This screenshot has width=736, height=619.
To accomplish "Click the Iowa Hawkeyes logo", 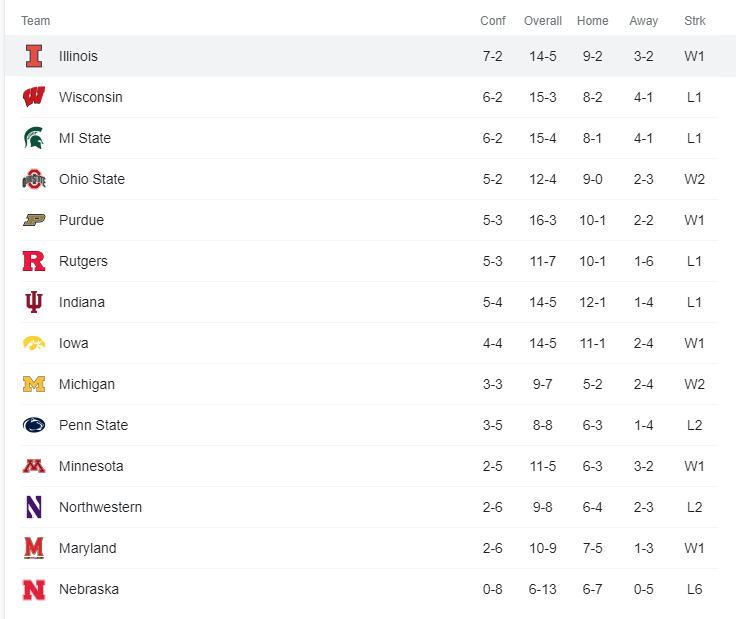I will pyautogui.click(x=34, y=343).
